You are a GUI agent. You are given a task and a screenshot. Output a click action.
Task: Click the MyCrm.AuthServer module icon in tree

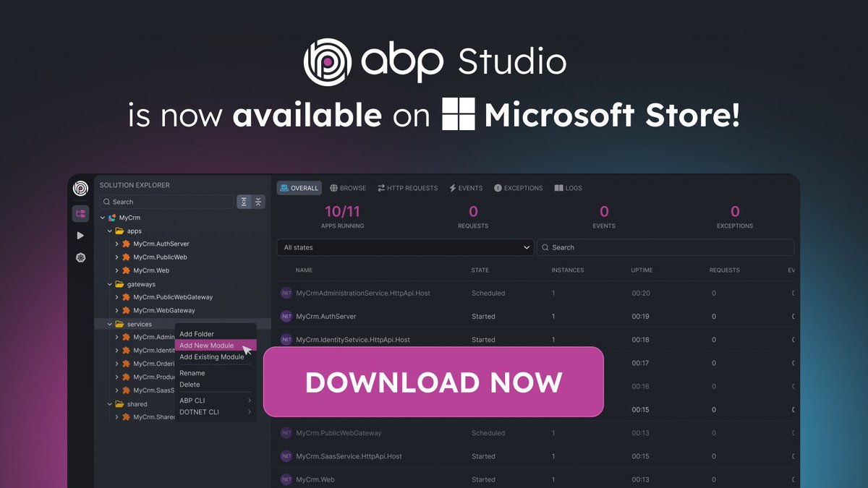(126, 244)
